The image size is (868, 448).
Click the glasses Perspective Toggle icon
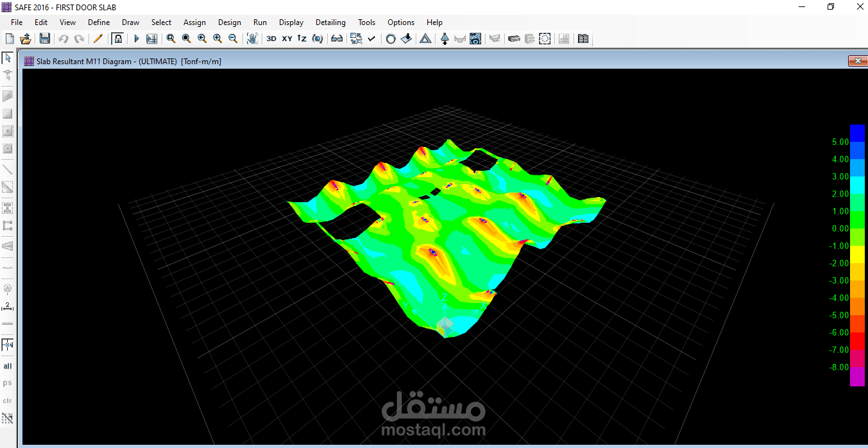pos(337,39)
